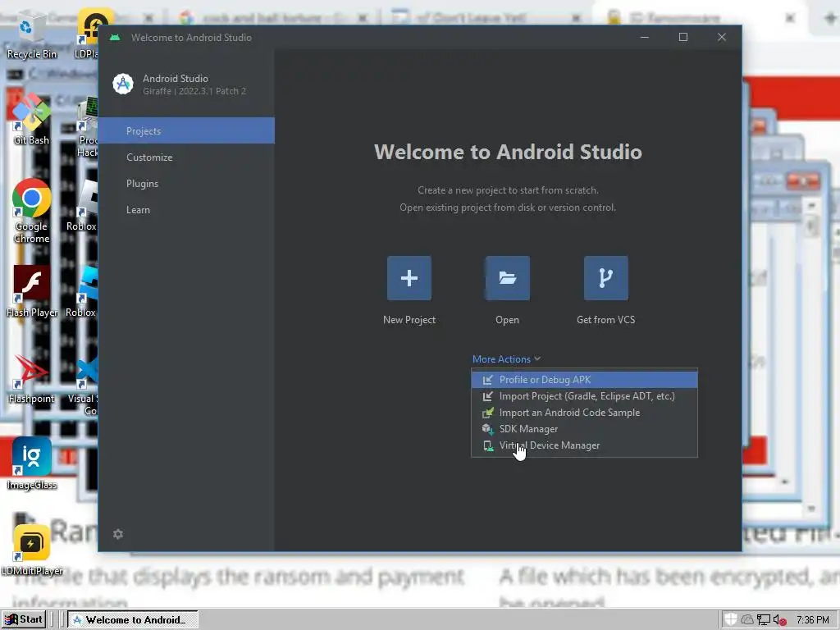This screenshot has height=630, width=840.
Task: Select the Projects sidebar tab
Action: click(x=186, y=130)
